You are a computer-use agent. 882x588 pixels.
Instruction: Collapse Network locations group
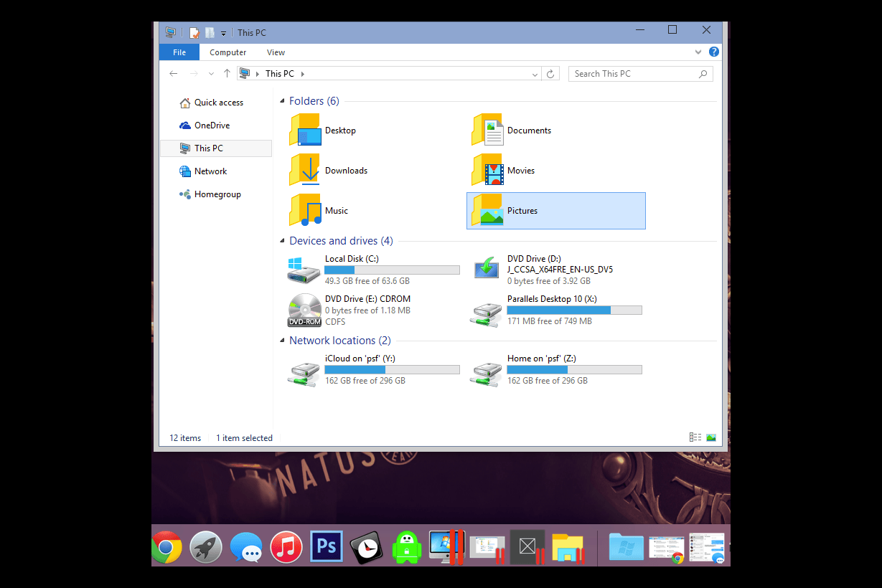coord(282,341)
